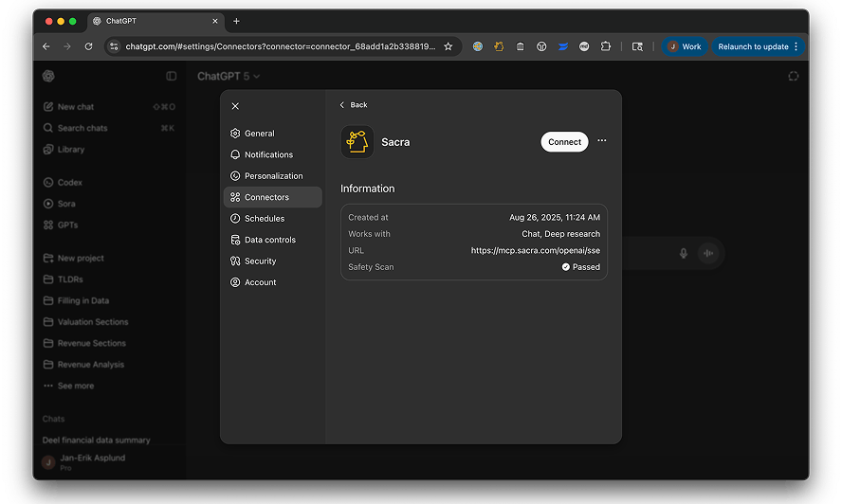Image resolution: width=842 pixels, height=504 pixels.
Task: Open the Filling in Data project
Action: 109,300
